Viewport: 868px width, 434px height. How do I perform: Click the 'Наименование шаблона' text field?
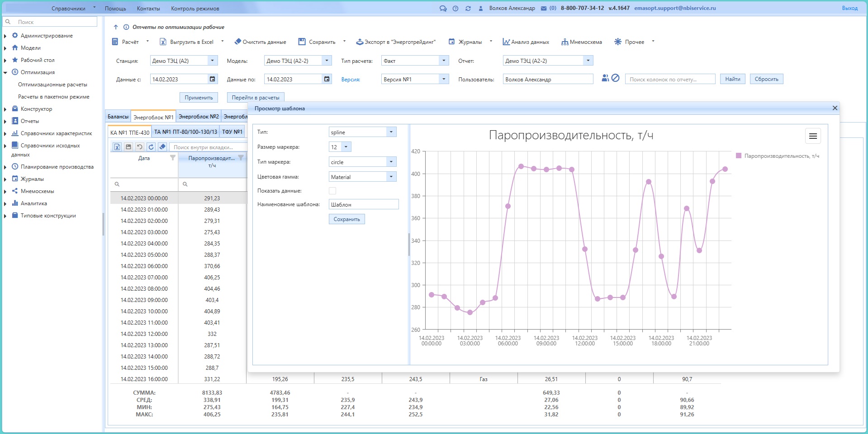[363, 204]
